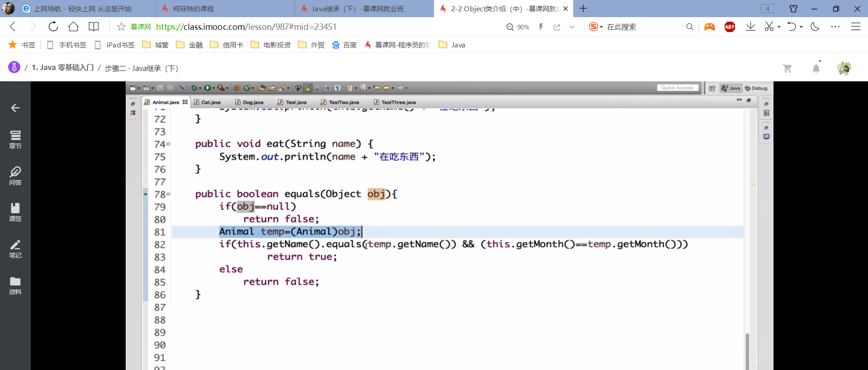Open the Java bookmarks folder
Screen dimensions: 868x370
point(452,45)
